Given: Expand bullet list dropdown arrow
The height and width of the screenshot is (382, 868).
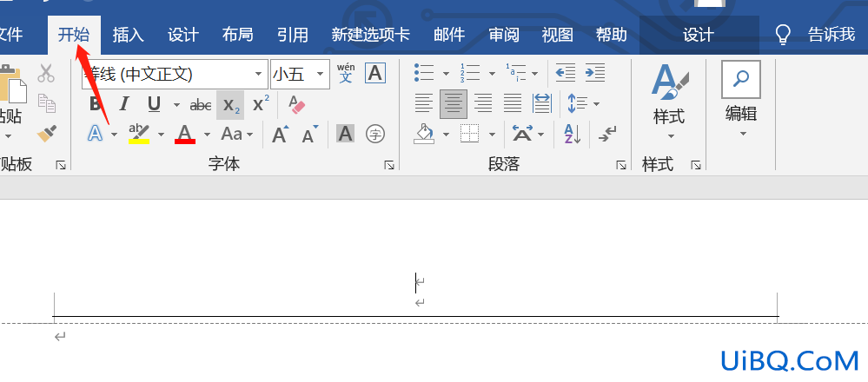Looking at the screenshot, I should click(x=446, y=73).
